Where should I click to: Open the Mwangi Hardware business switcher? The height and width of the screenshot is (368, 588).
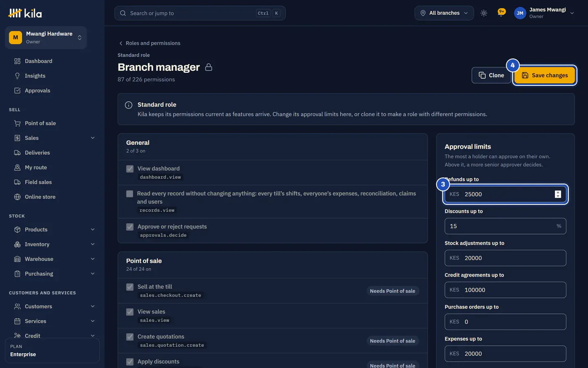coord(46,38)
